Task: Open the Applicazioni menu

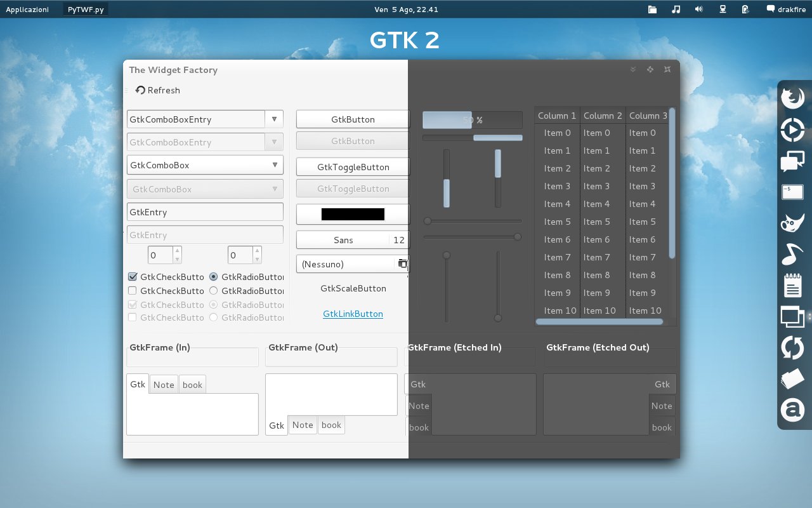Action: pyautogui.click(x=27, y=10)
